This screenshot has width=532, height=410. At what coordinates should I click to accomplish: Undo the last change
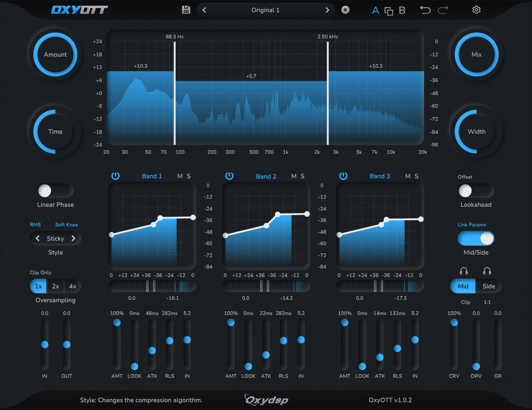425,10
